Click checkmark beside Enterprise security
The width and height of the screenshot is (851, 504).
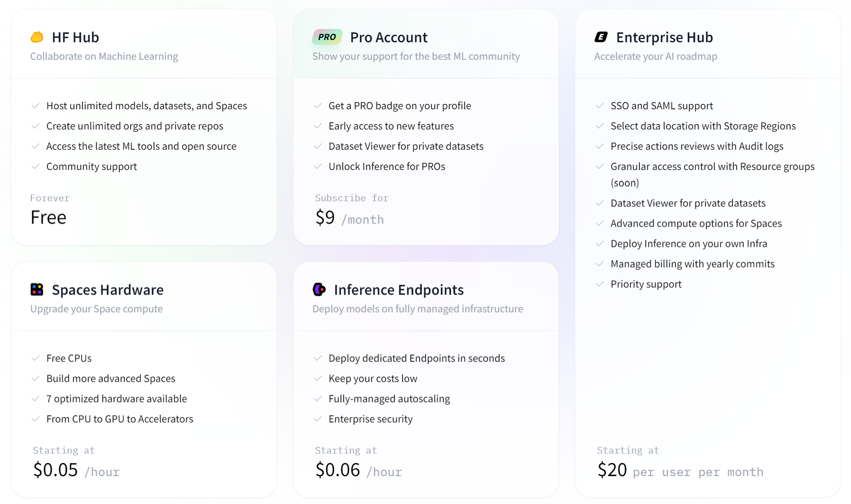[318, 419]
